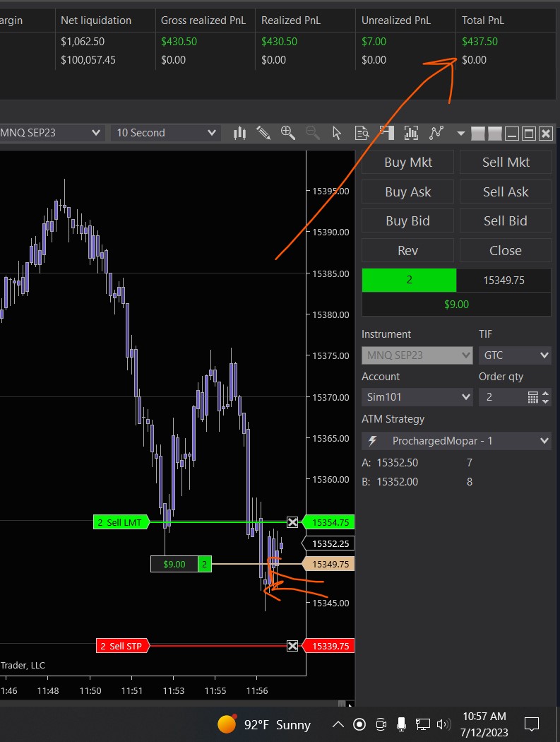This screenshot has width=560, height=742.
Task: Cancel the Sell STP order X box
Action: pos(292,646)
